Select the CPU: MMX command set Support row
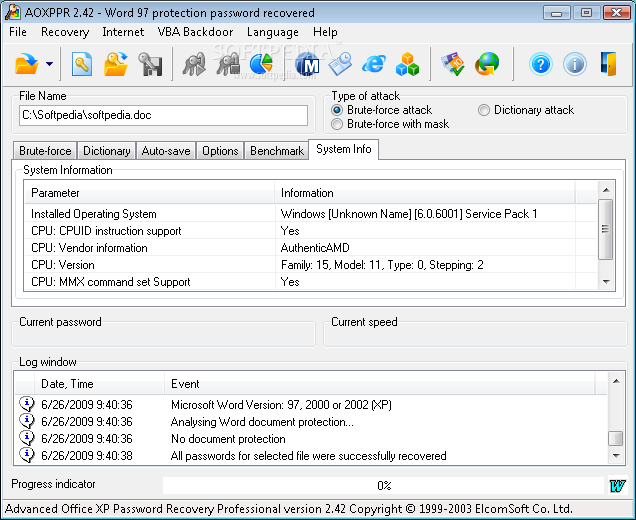Screen dimensions: 636x520 coord(311,282)
